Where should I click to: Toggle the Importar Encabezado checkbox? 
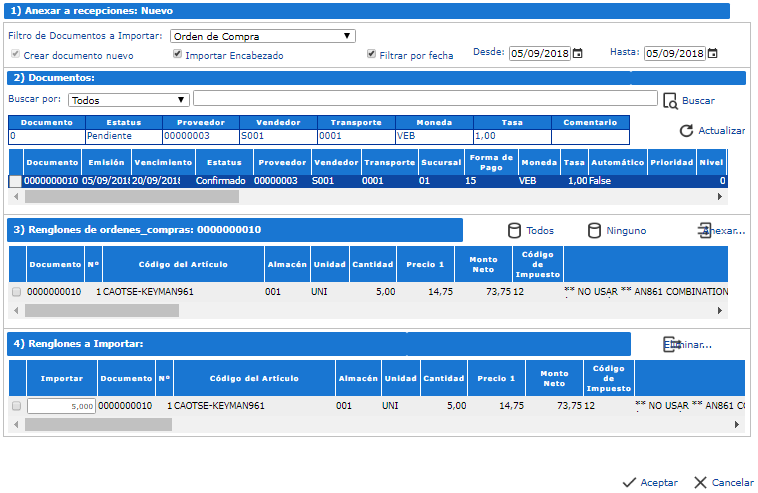pos(177,56)
